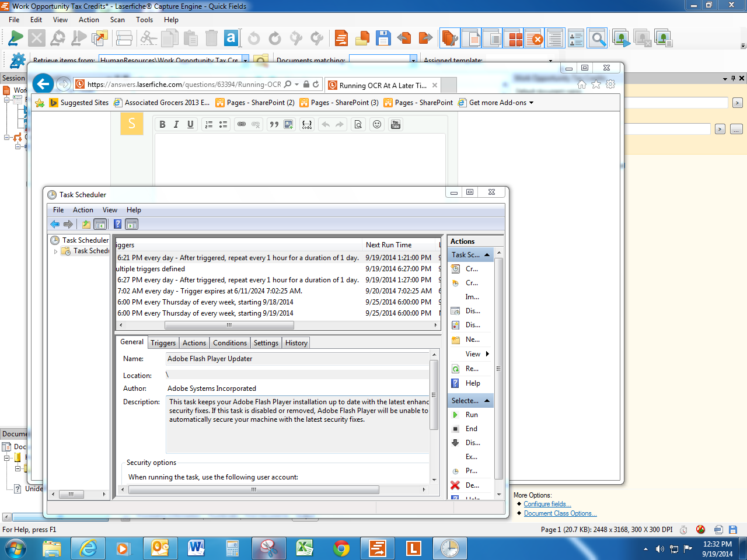Open the Configure fields link
The width and height of the screenshot is (747, 560).
(547, 504)
